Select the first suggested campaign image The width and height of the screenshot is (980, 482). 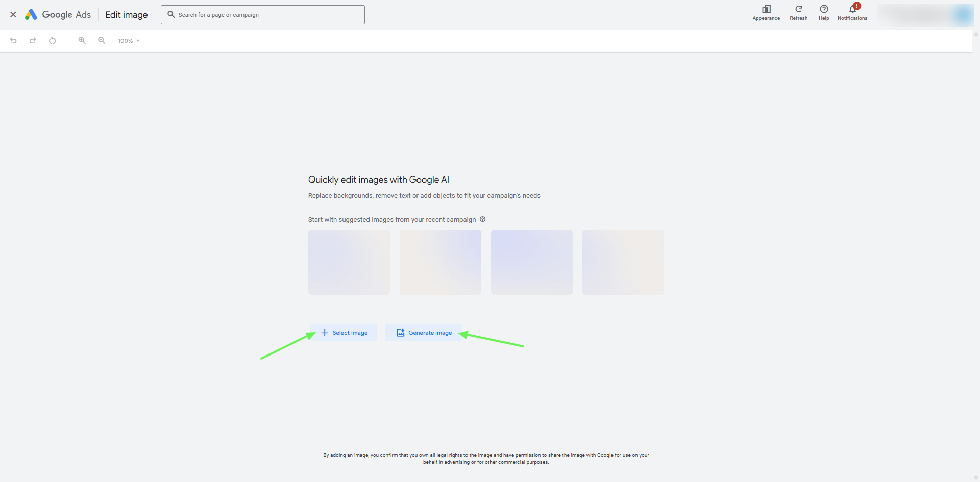(x=349, y=262)
